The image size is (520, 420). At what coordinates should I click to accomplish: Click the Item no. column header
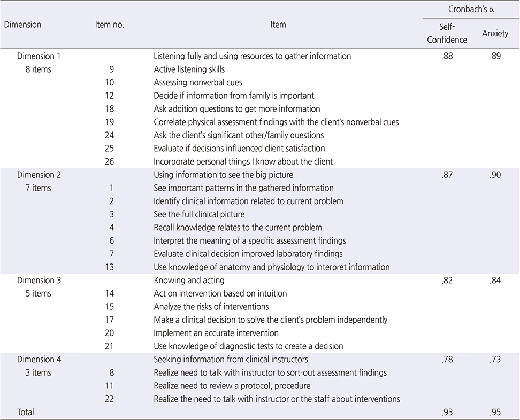(x=110, y=25)
